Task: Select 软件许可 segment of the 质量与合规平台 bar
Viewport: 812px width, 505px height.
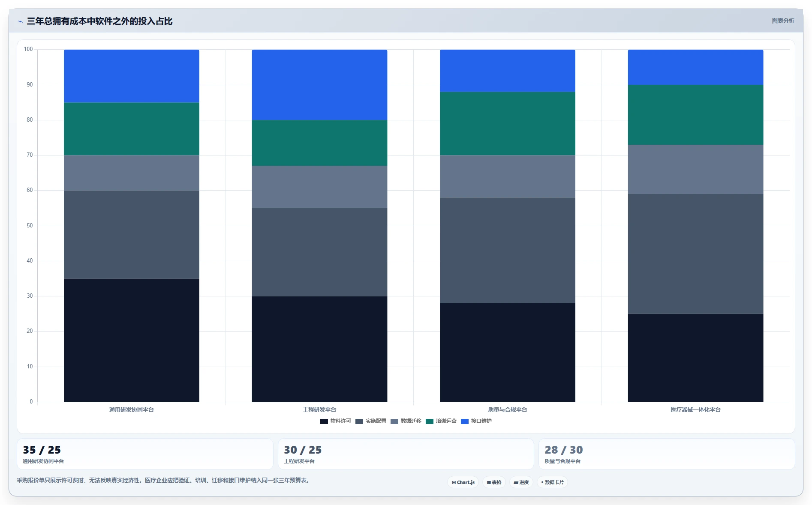Action: (x=508, y=353)
